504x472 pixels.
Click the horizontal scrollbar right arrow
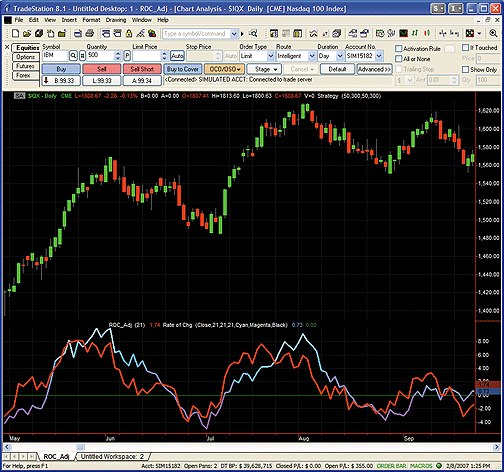tap(497, 447)
